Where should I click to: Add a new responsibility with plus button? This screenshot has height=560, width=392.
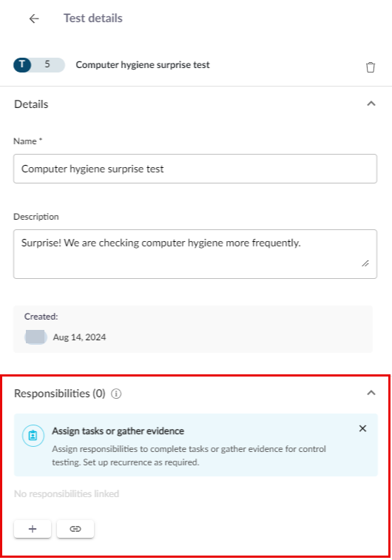[33, 529]
